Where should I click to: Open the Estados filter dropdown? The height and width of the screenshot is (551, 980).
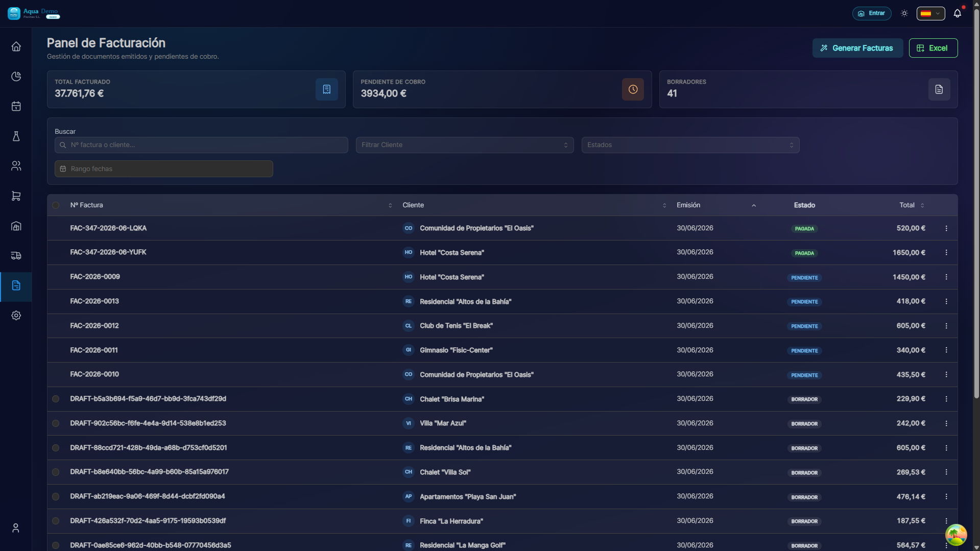tap(690, 145)
